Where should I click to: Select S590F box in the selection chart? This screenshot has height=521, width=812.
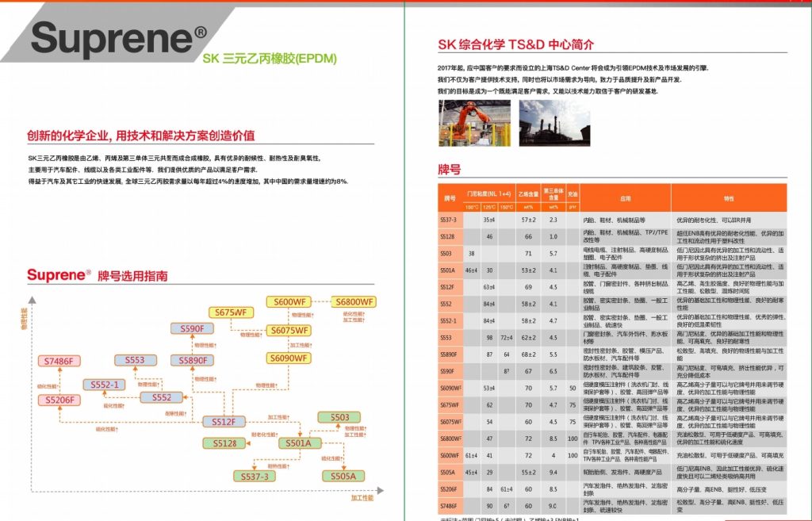click(192, 328)
